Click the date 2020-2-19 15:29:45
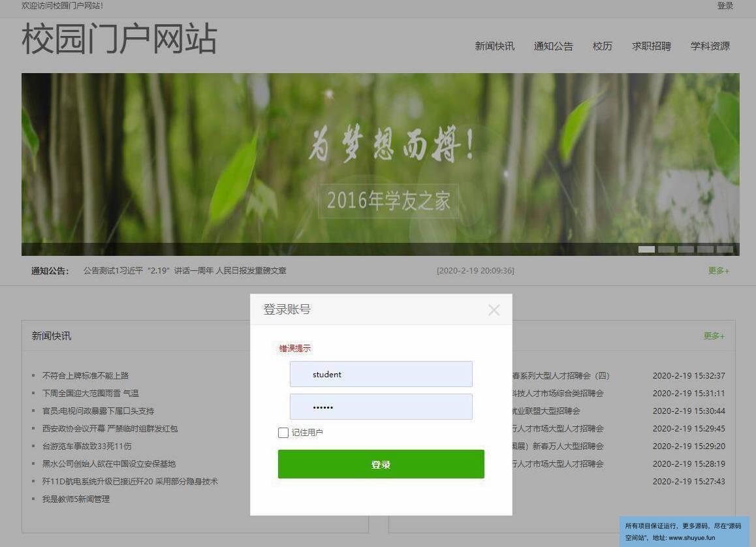 (x=689, y=428)
